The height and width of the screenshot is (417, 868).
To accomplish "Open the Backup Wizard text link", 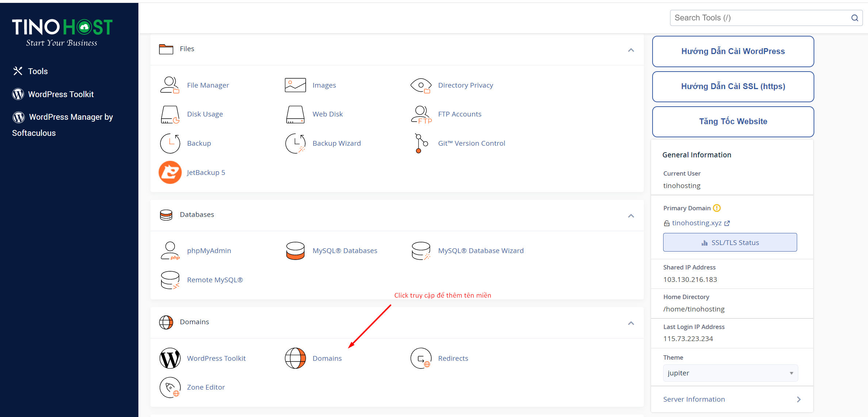I will click(337, 144).
